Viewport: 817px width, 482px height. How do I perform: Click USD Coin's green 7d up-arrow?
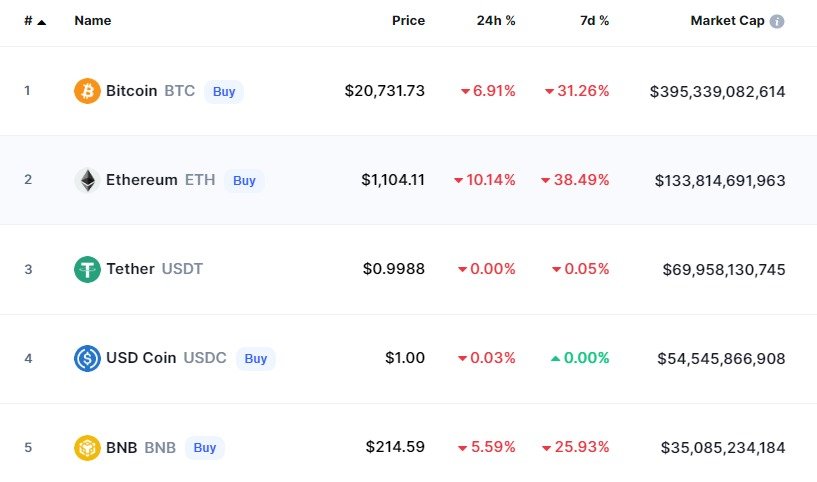point(555,358)
